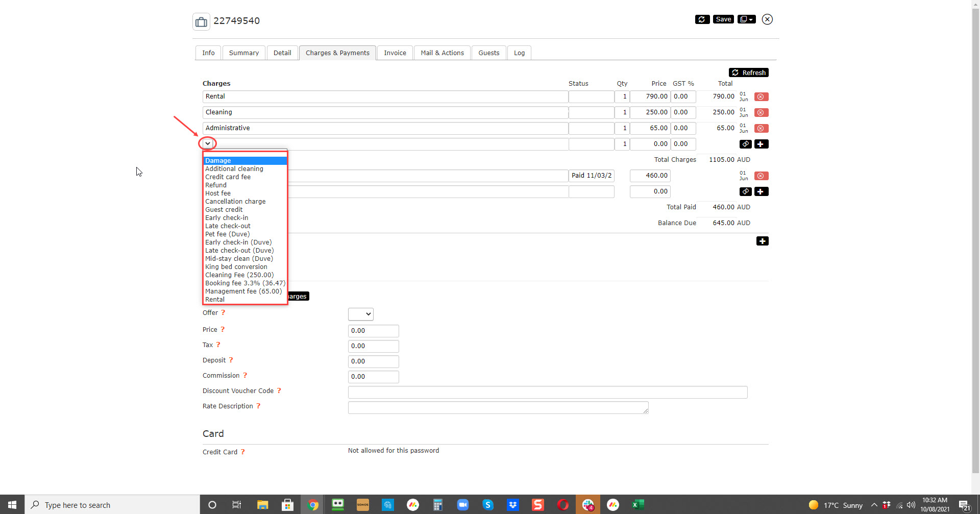Open Slack from the taskbar
Image resolution: width=980 pixels, height=514 pixels.
tap(588, 505)
